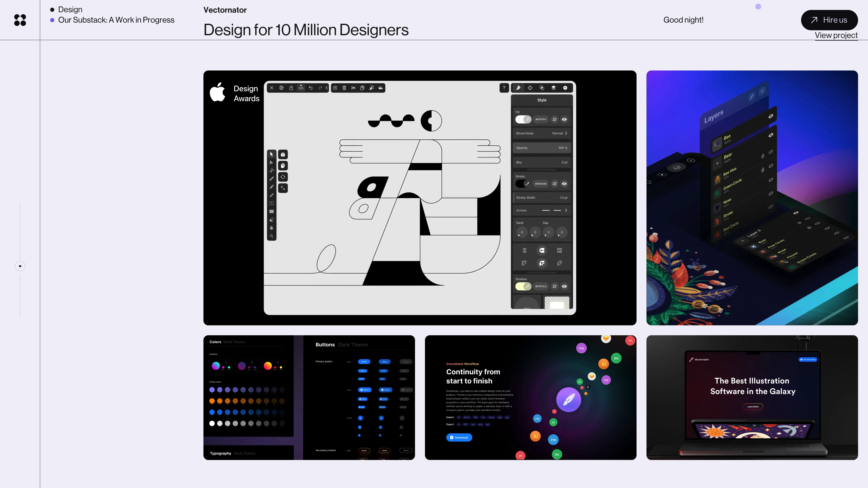Open the Design menu item
Image resolution: width=868 pixels, height=488 pixels.
[x=70, y=9]
